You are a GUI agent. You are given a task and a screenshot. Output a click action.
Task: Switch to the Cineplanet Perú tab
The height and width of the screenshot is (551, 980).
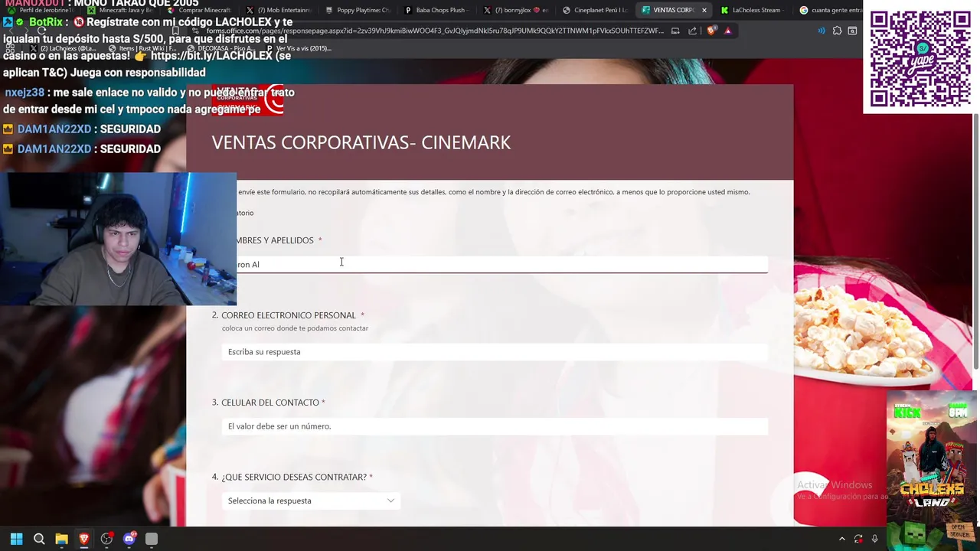point(595,10)
